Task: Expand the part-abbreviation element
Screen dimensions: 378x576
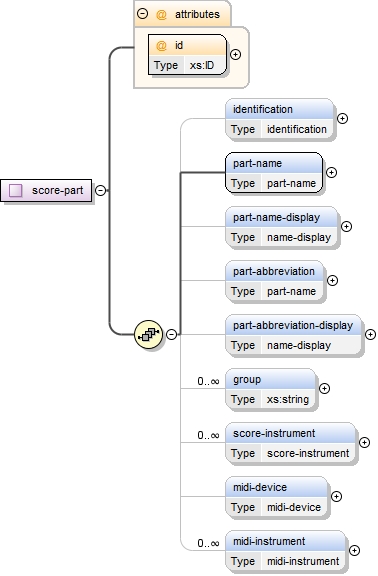Action: point(332,280)
